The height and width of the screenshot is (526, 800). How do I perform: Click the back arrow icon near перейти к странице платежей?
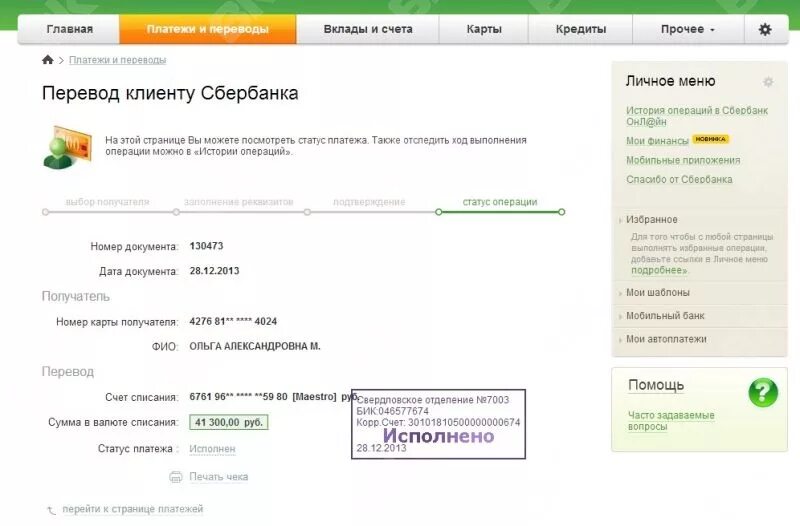(x=52, y=510)
